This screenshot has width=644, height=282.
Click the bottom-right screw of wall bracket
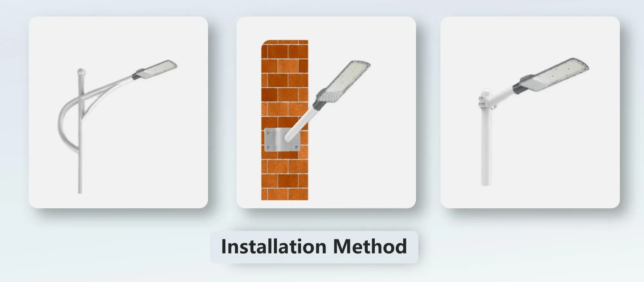click(x=297, y=147)
